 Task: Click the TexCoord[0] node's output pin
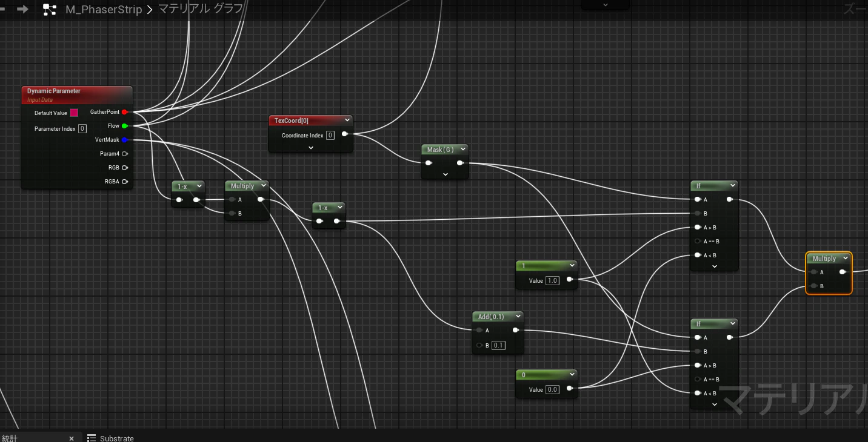(344, 134)
